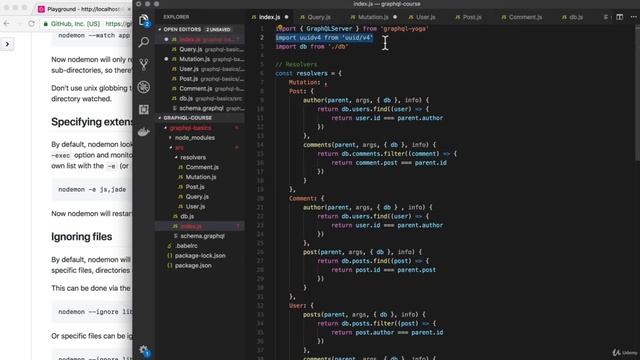Open Query.js in resolvers folder
640x360 pixels.
pyautogui.click(x=200, y=196)
